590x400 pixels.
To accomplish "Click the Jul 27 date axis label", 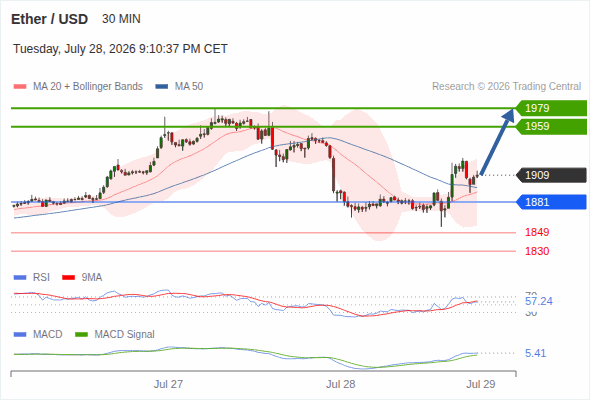I will 168,384.
